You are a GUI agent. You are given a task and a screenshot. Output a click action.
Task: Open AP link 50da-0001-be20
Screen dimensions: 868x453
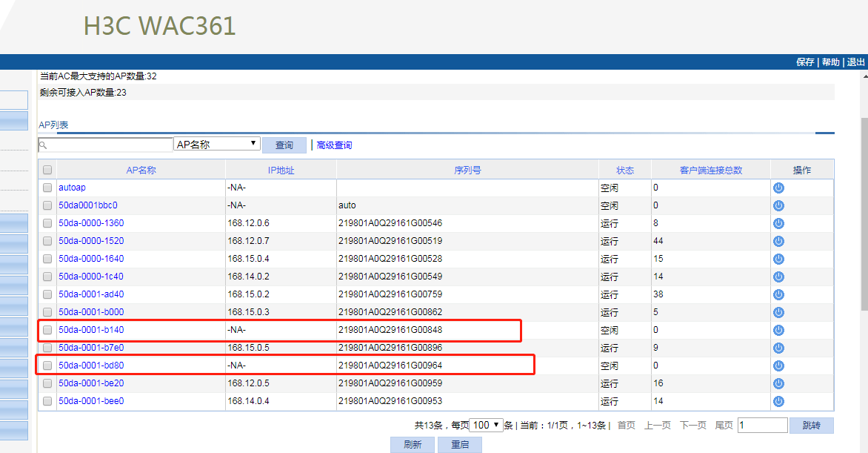tap(91, 383)
